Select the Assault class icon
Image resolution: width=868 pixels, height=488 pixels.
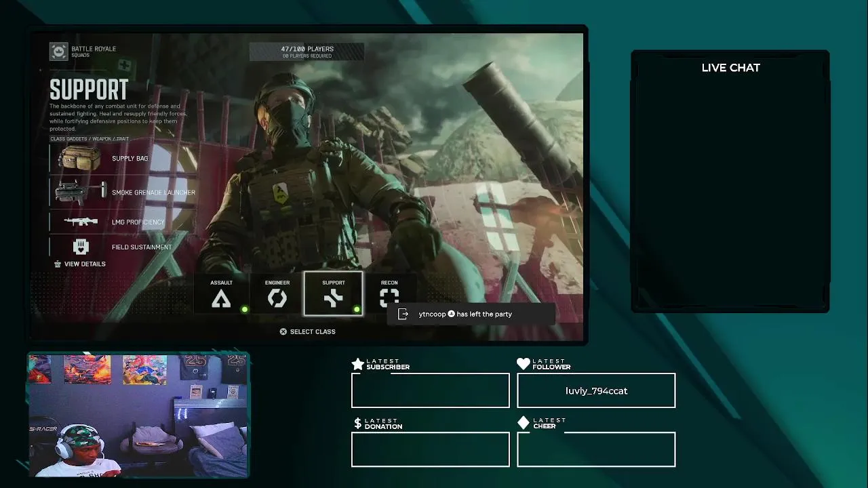pos(221,299)
